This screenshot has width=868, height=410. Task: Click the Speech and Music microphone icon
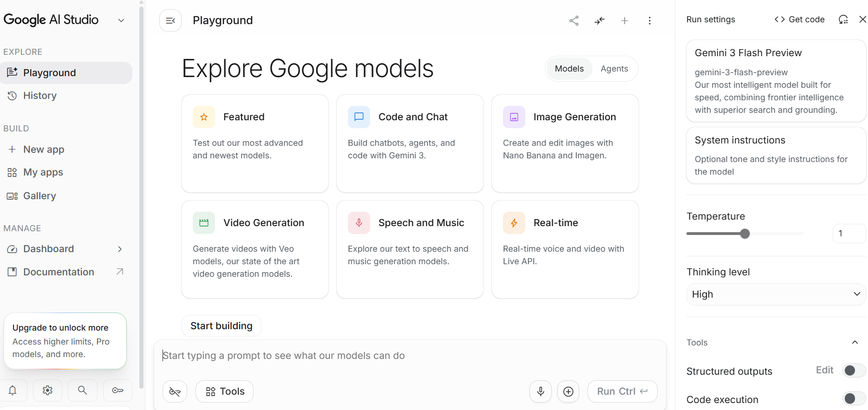coord(359,223)
